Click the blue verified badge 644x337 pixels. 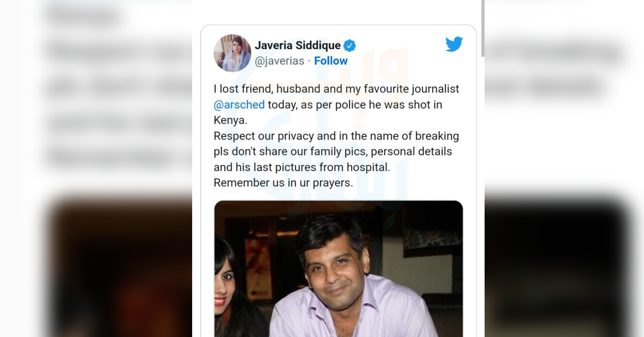350,46
